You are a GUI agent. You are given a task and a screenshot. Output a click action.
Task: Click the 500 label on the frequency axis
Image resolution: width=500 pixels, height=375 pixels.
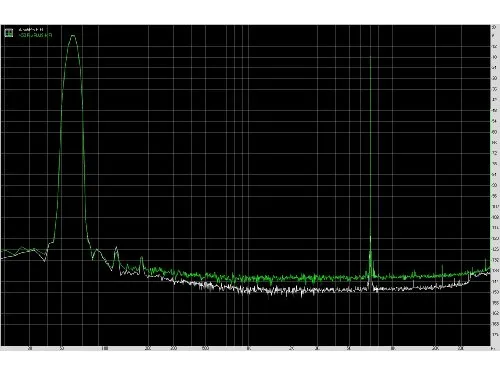pos(205,349)
